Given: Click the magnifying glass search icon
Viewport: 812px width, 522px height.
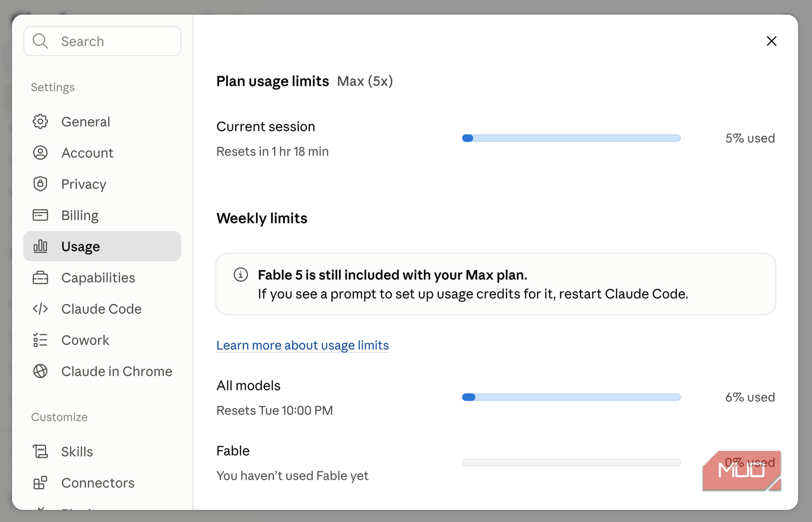Looking at the screenshot, I should tap(40, 41).
